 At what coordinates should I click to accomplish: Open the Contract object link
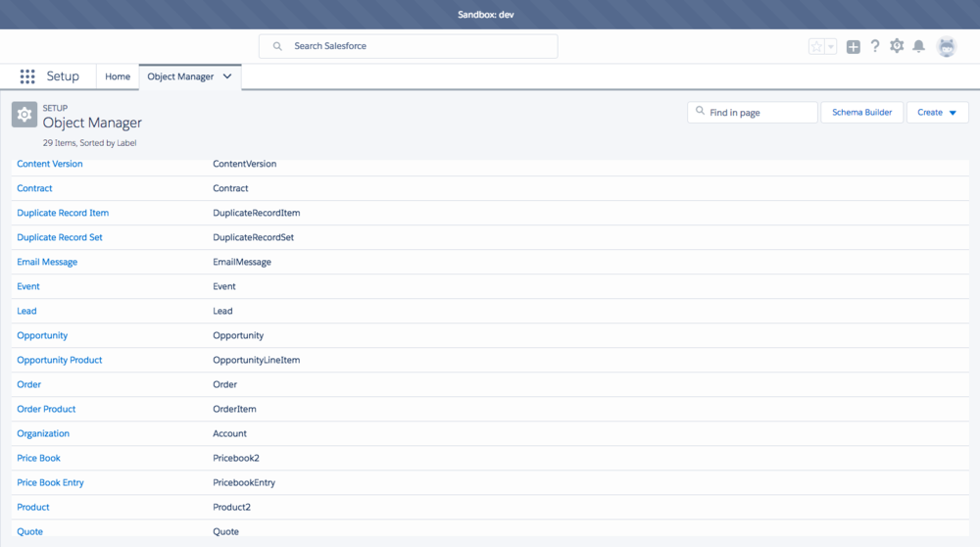(x=34, y=188)
